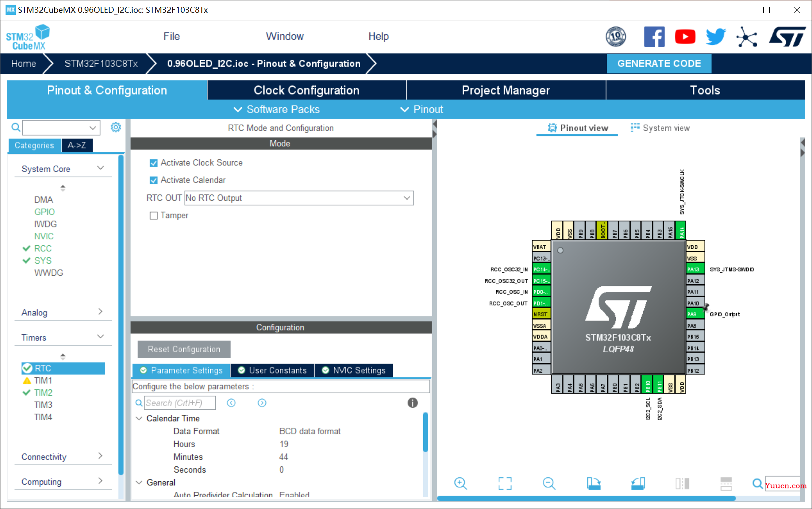Expand the Software Packs menu
This screenshot has width=812, height=509.
click(277, 109)
